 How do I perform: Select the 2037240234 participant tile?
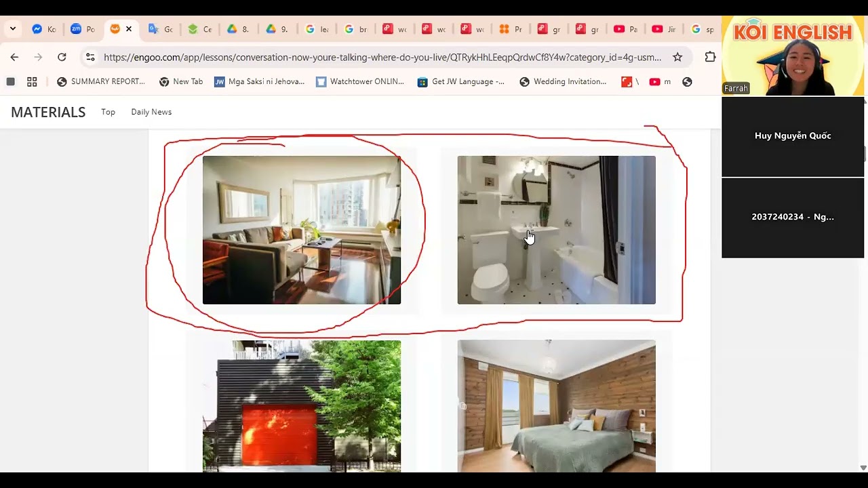pyautogui.click(x=793, y=218)
